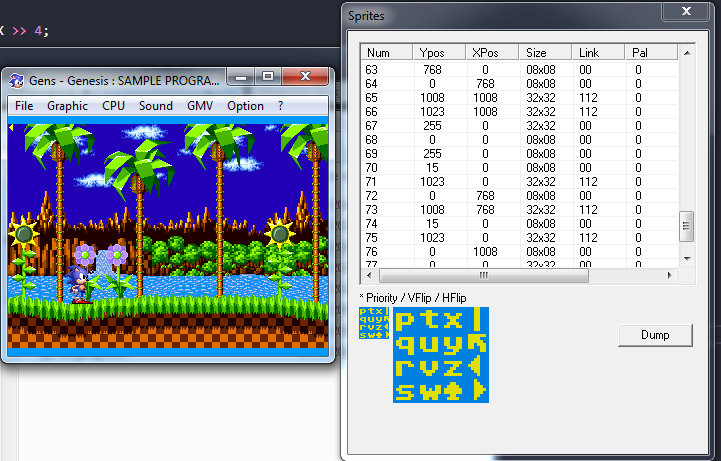Select sprite row number 74
This screenshot has height=461, width=721.
point(520,224)
